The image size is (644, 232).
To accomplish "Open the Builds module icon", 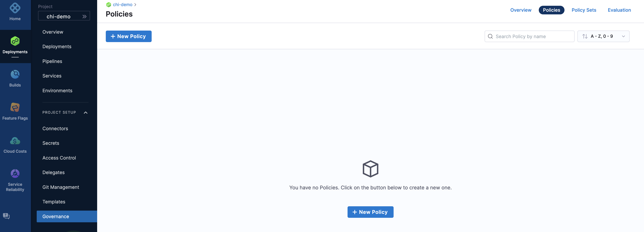I will [x=15, y=74].
